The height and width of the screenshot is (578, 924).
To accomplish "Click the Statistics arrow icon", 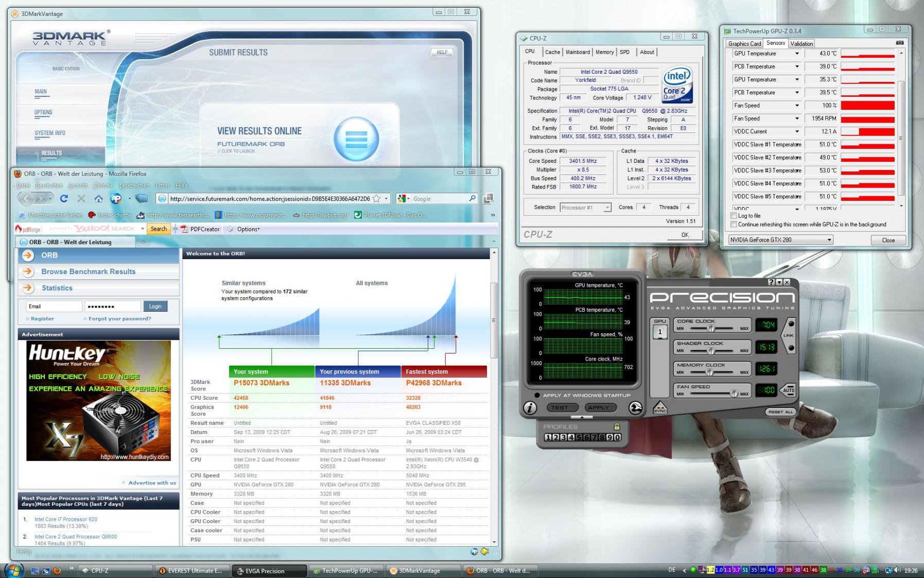I will (x=28, y=288).
